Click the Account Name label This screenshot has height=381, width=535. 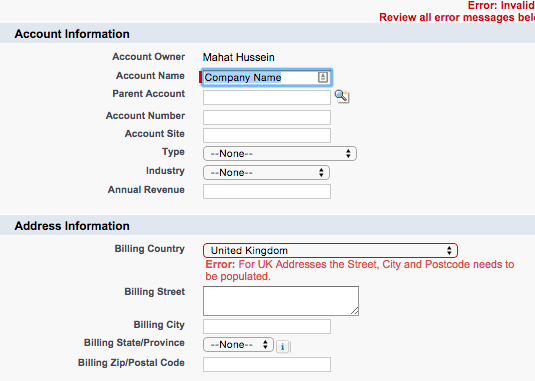tap(150, 75)
